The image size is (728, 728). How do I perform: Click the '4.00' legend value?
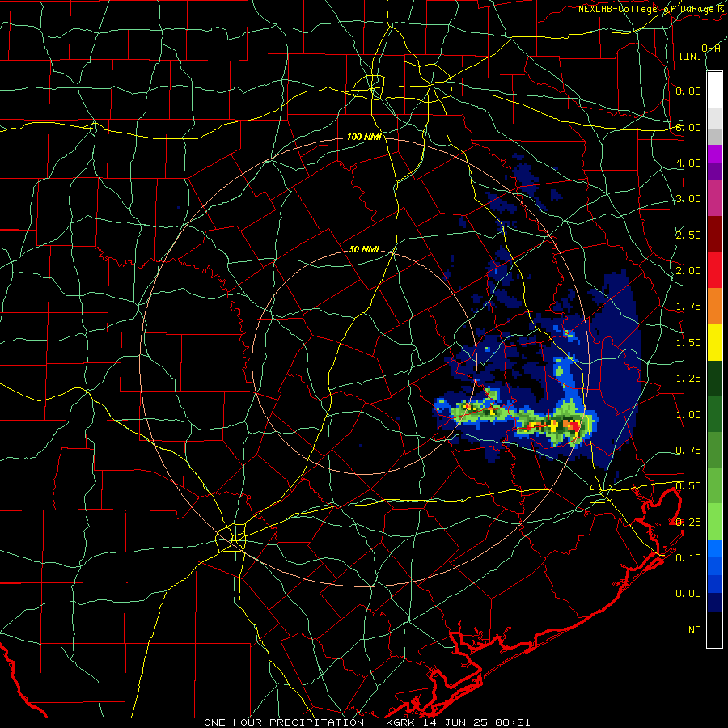click(688, 163)
